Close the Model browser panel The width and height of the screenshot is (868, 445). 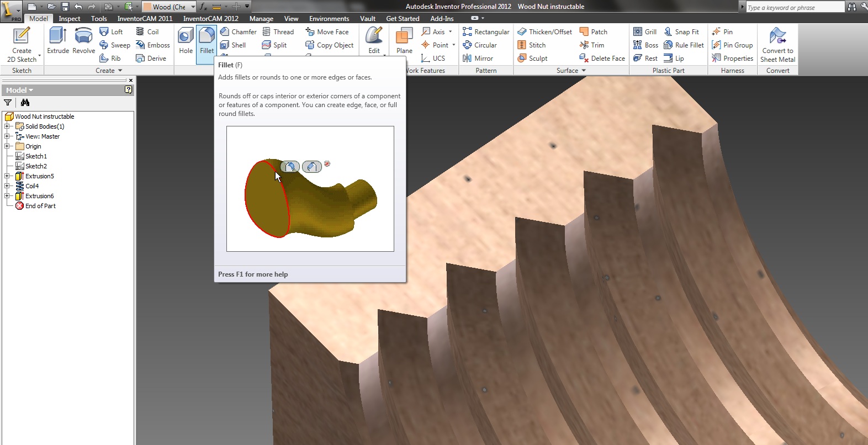(131, 80)
